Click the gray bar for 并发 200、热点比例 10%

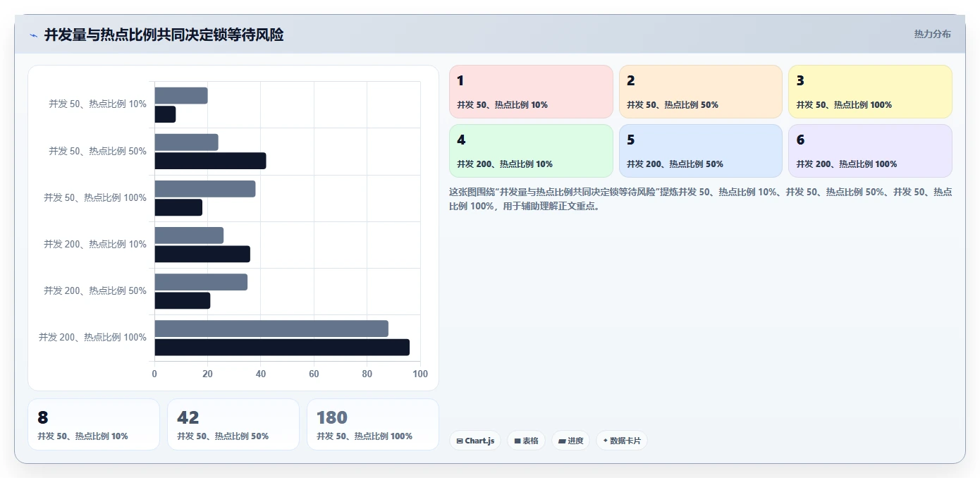click(189, 235)
